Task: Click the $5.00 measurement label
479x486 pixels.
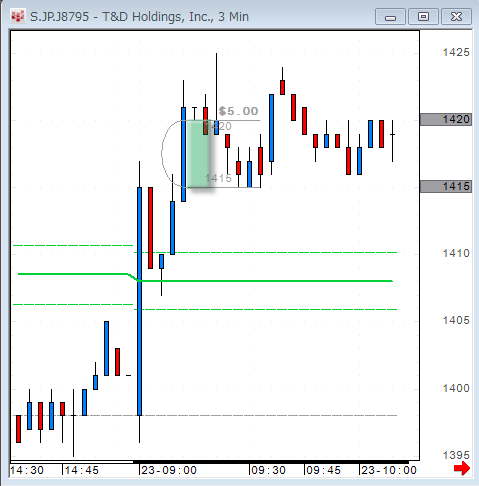Action: 239,111
